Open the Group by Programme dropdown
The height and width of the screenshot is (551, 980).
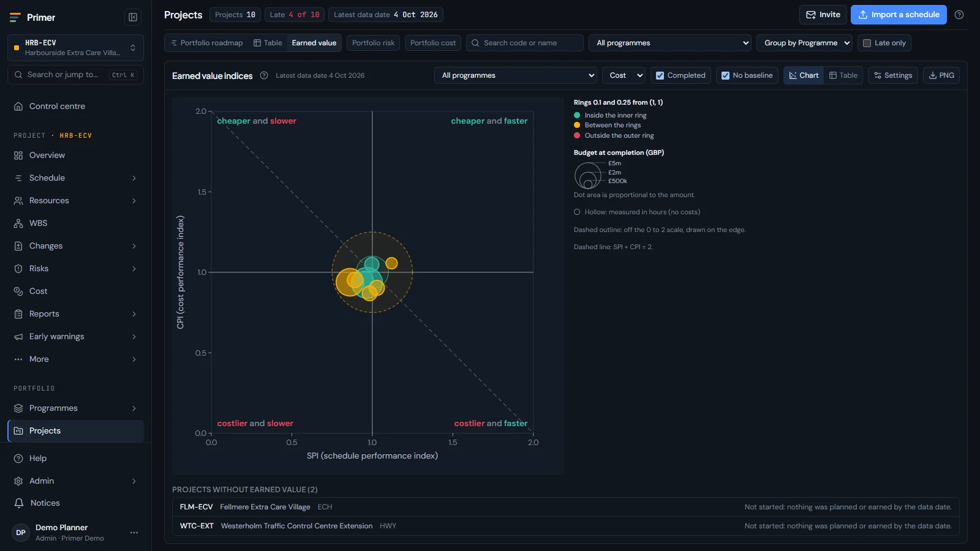(x=805, y=43)
